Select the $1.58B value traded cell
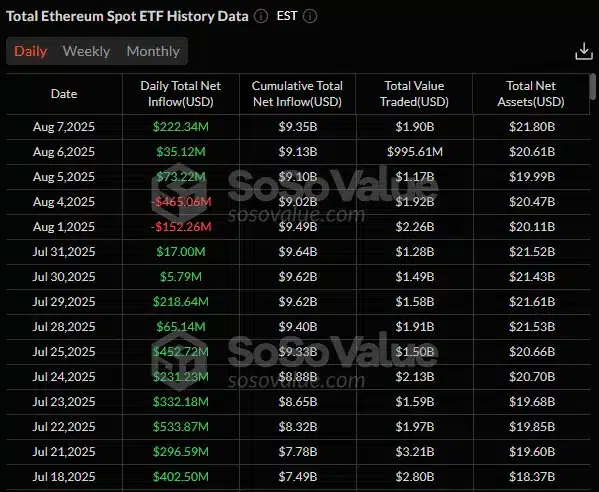Screen dimensions: 599x492 click(415, 302)
